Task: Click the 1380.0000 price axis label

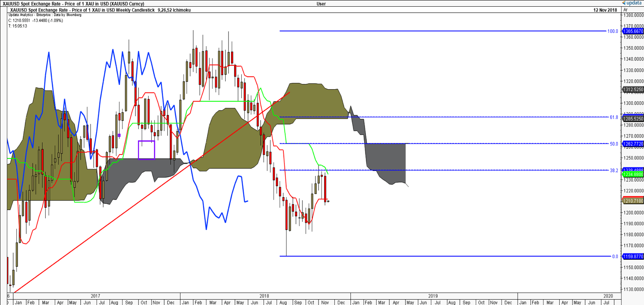Action: [x=634, y=15]
